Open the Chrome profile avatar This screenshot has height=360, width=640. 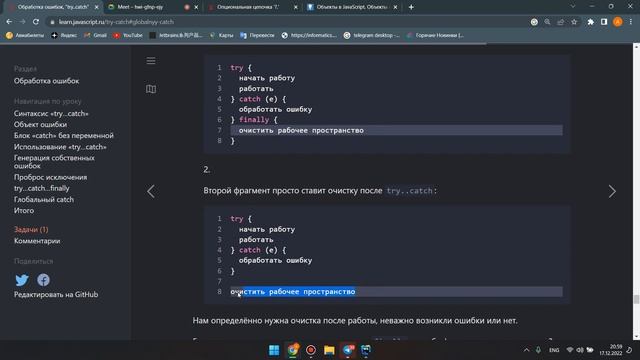[618, 22]
